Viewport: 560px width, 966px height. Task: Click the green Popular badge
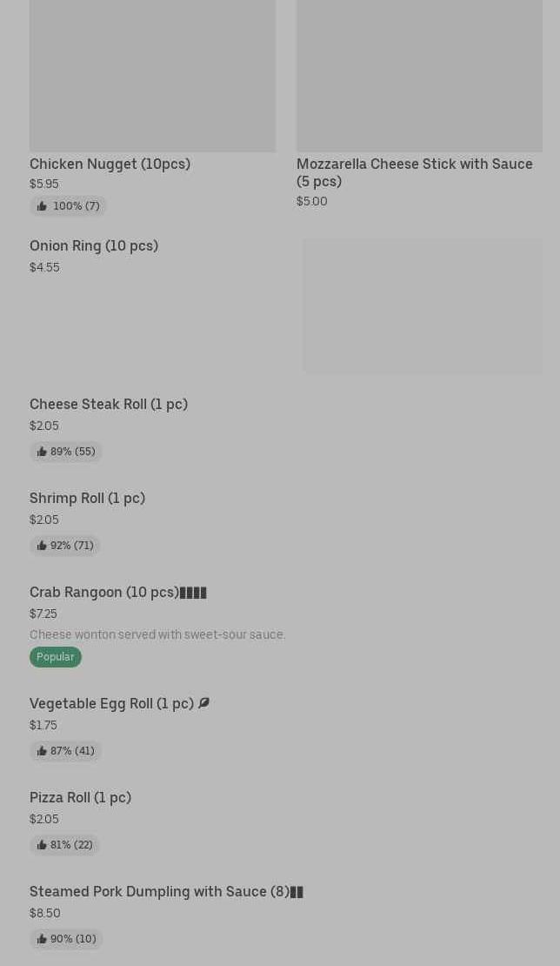[56, 657]
